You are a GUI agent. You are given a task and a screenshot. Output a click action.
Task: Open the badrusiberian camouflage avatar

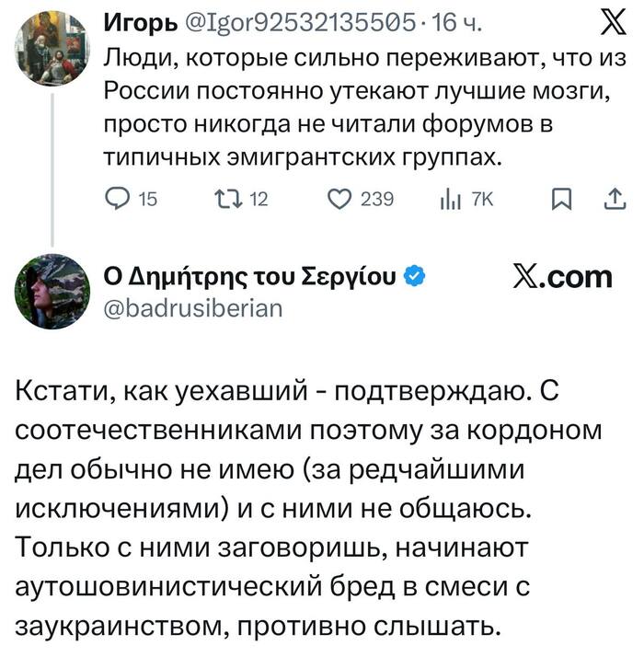52,290
